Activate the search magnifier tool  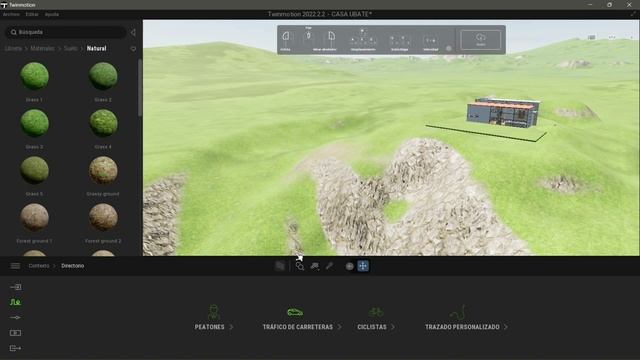click(300, 266)
